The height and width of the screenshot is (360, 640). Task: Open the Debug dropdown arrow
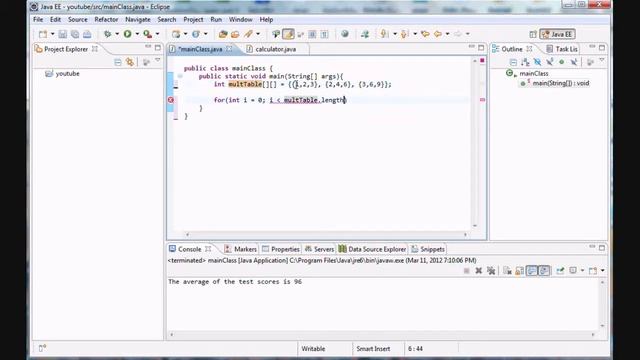coord(117,34)
